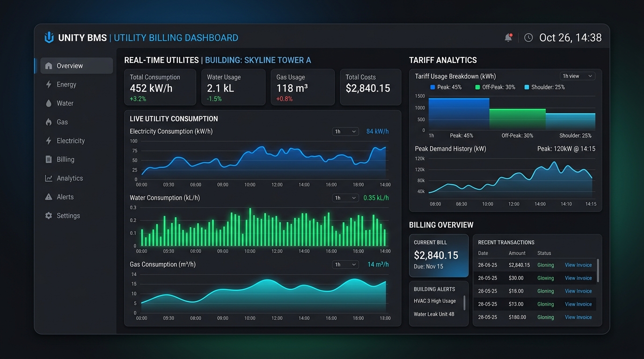644x359 pixels.
Task: Click the Due: Nov 15 text
Action: click(428, 266)
